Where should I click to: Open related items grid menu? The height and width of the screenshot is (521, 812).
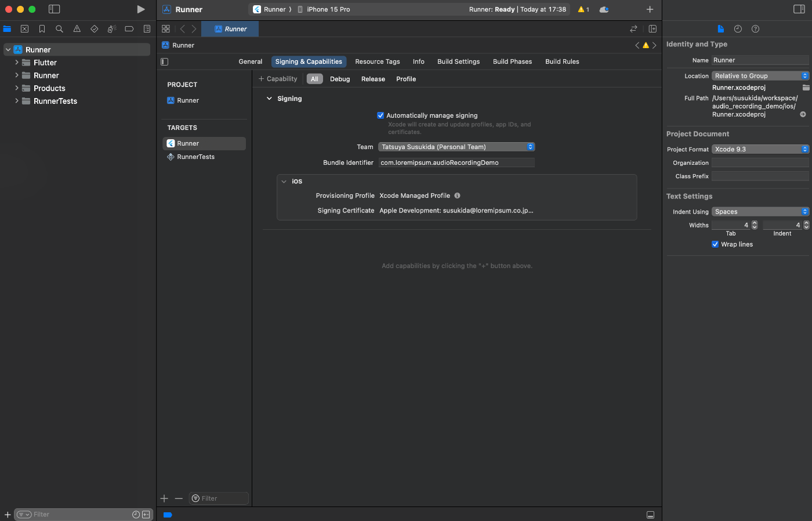pyautogui.click(x=166, y=28)
